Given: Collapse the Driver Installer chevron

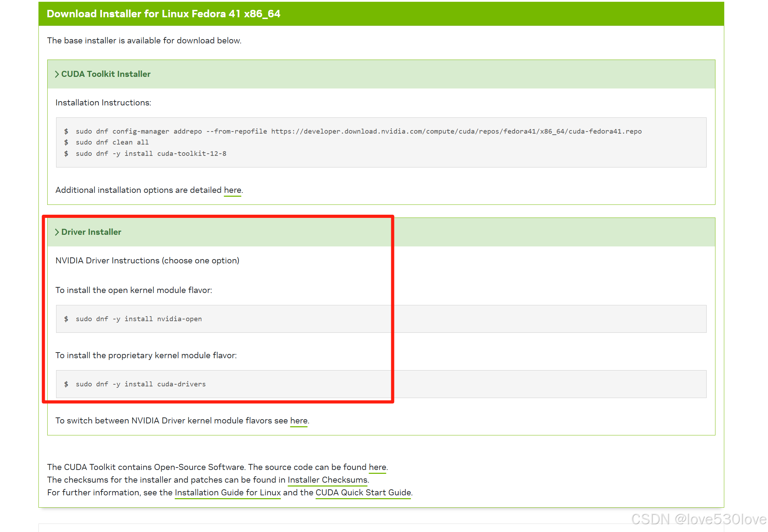Looking at the screenshot, I should click(57, 232).
